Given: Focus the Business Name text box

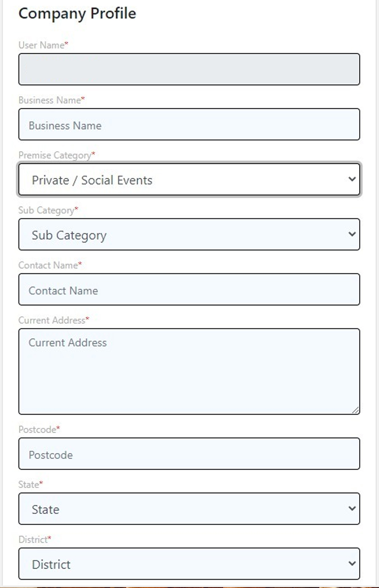Looking at the screenshot, I should coord(189,124).
